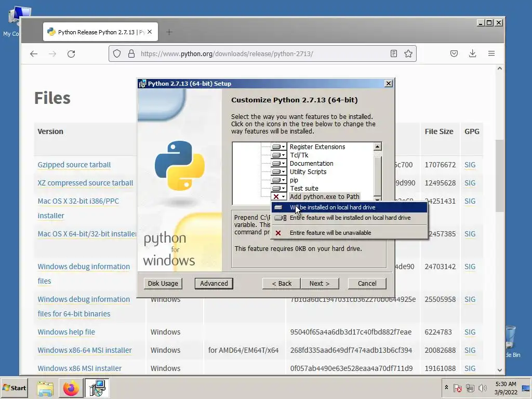This screenshot has height=399, width=532.
Task: Open Windows Explorer from taskbar
Action: tap(45, 388)
